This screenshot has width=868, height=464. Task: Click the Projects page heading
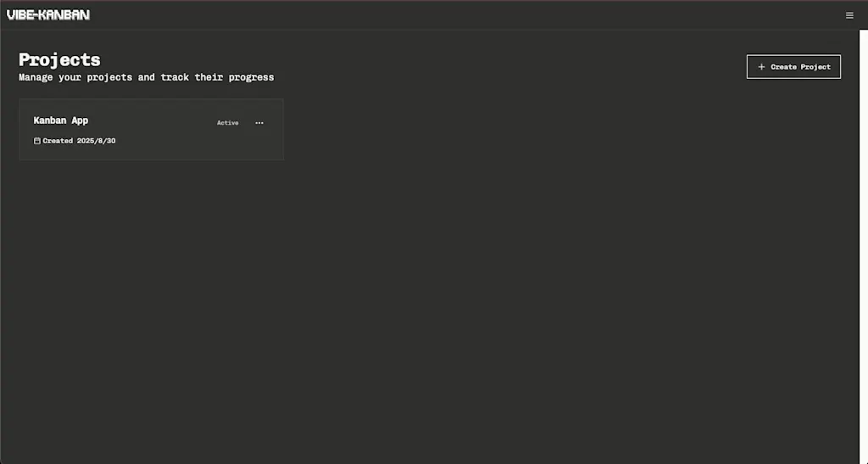coord(60,59)
